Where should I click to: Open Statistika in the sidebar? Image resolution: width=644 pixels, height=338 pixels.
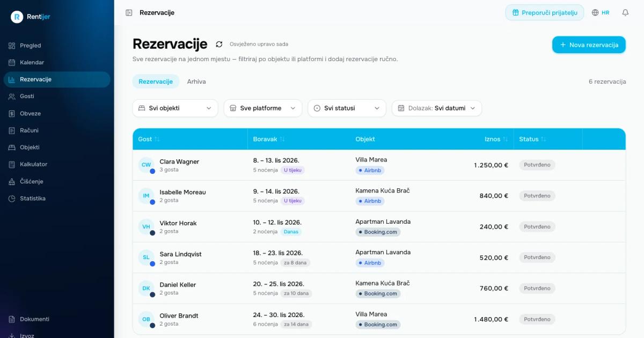click(57, 199)
